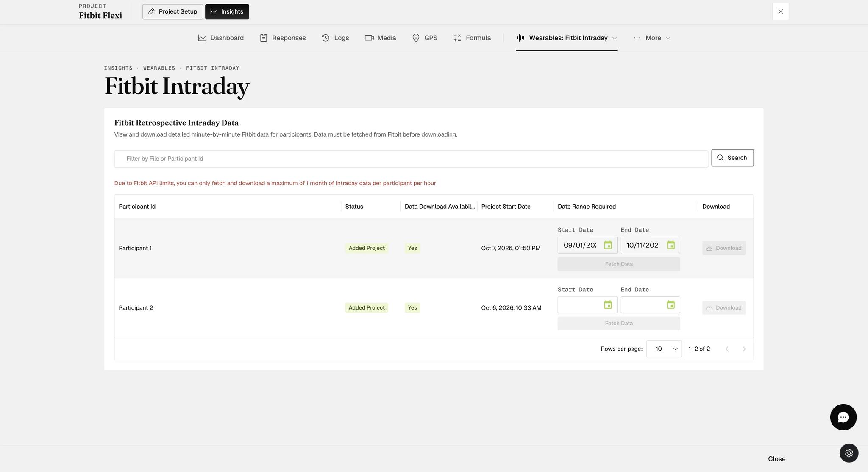Image resolution: width=868 pixels, height=472 pixels.
Task: Click 'Oct 7, 2026, 01:50 PM' cell
Action: click(x=511, y=248)
